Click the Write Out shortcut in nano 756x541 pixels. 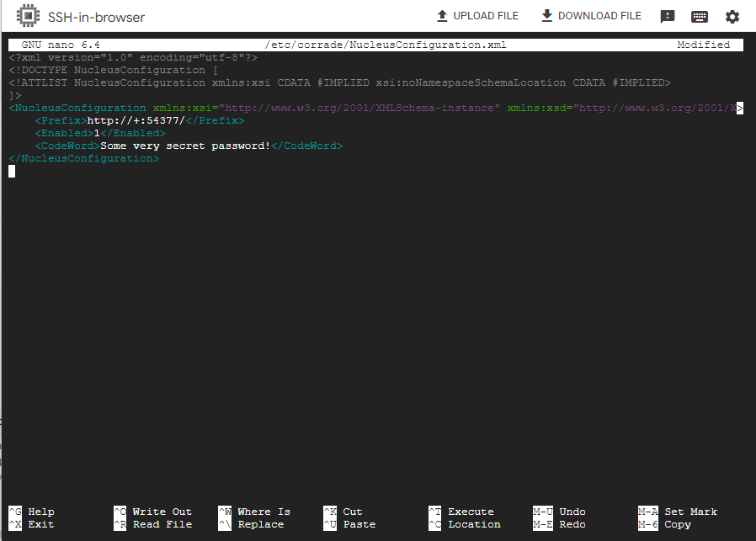pyautogui.click(x=162, y=512)
